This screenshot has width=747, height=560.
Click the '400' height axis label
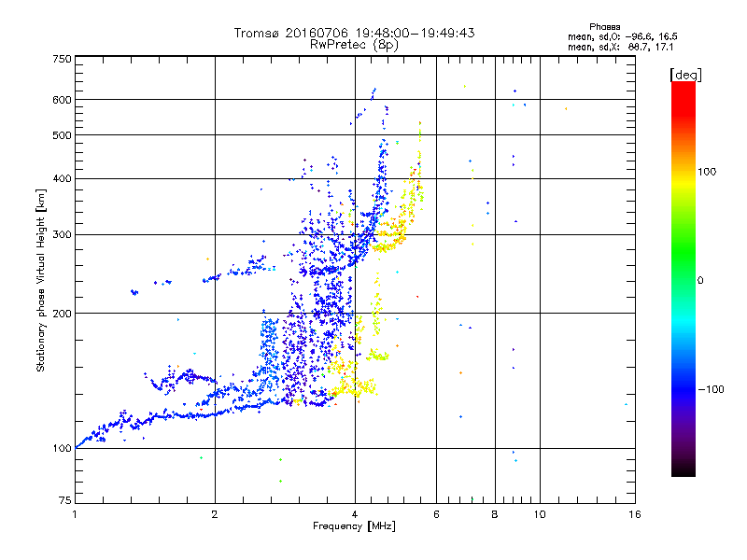point(62,178)
